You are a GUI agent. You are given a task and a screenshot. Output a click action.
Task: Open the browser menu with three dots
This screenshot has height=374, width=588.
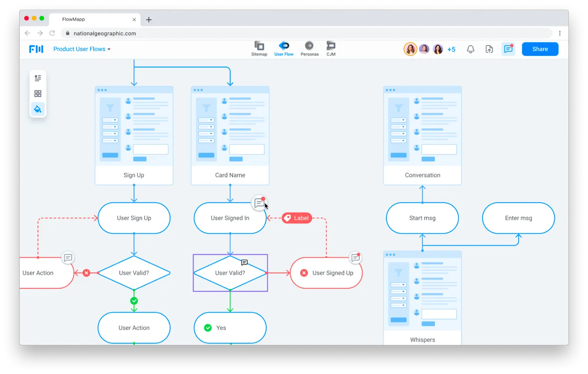click(x=560, y=33)
